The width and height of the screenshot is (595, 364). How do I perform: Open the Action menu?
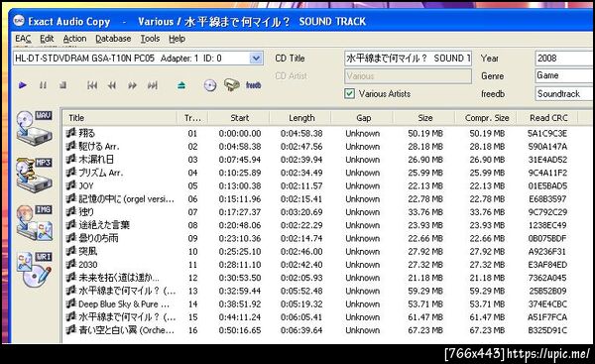tap(74, 39)
